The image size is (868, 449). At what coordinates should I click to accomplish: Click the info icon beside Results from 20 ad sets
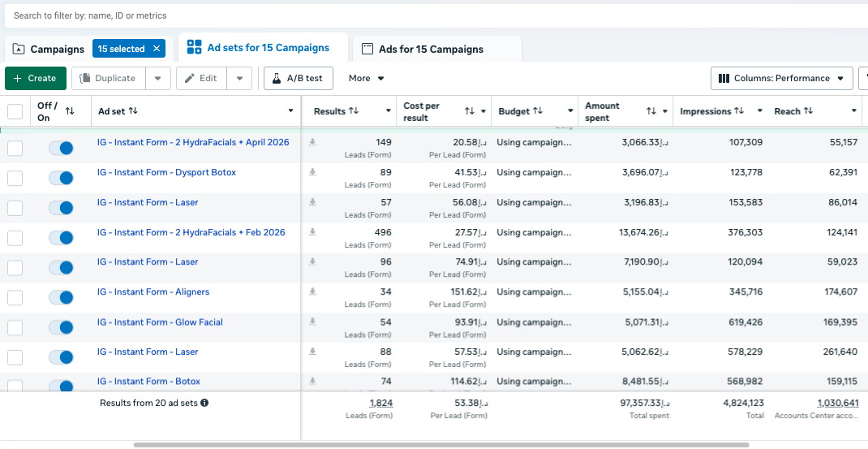click(204, 403)
